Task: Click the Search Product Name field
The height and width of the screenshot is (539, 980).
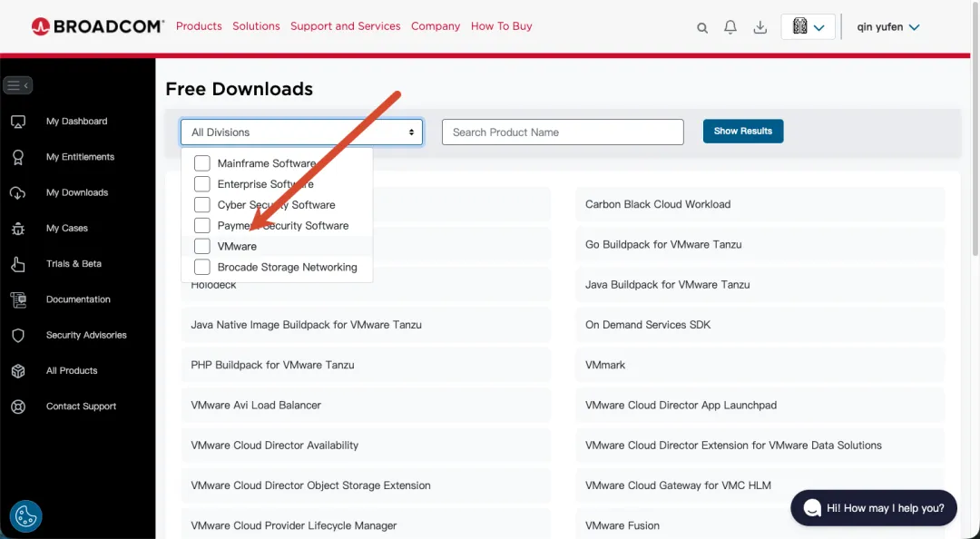Action: pyautogui.click(x=563, y=132)
